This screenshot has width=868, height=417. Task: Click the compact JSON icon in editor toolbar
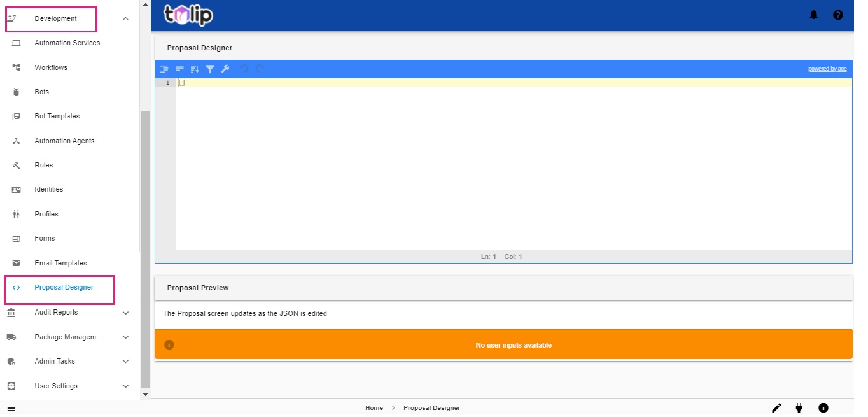pyautogui.click(x=179, y=69)
